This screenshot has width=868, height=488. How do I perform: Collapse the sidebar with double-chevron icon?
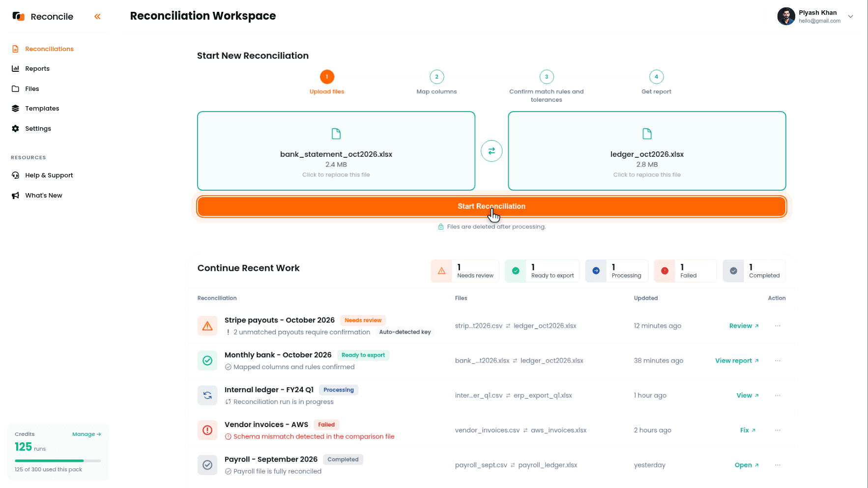(x=97, y=17)
